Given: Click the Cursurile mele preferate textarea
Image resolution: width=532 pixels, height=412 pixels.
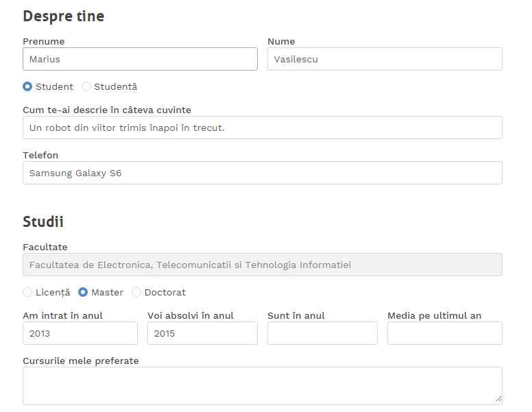Looking at the screenshot, I should click(x=263, y=386).
